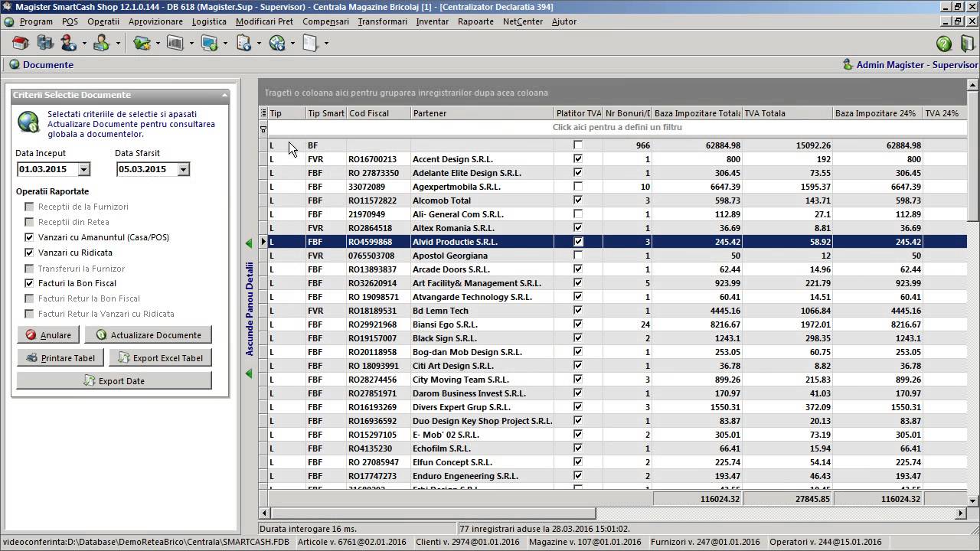Open the Program menu

36,21
